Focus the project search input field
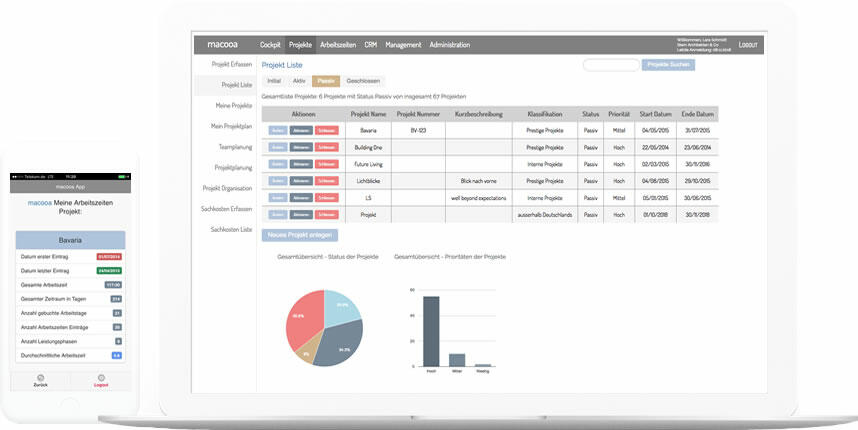858x430 pixels. coord(610,64)
